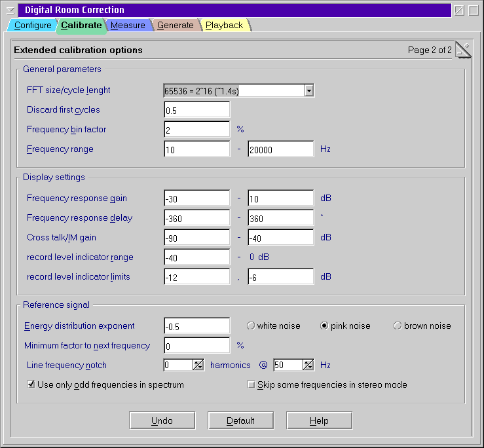This screenshot has height=448, width=484.
Task: Click the title bar minimize icon
Action: [x=459, y=10]
